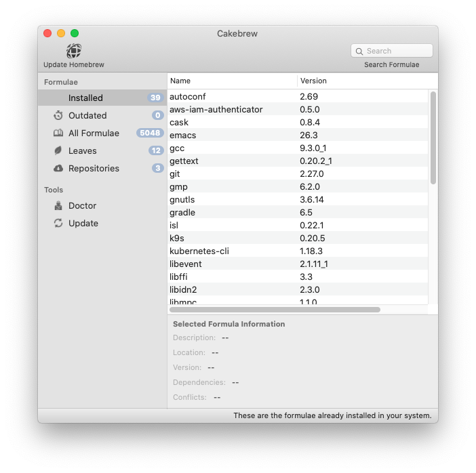Viewport: 476px width, 473px height.
Task: Click the vertical scrollbar of formulae list
Action: tap(433, 138)
